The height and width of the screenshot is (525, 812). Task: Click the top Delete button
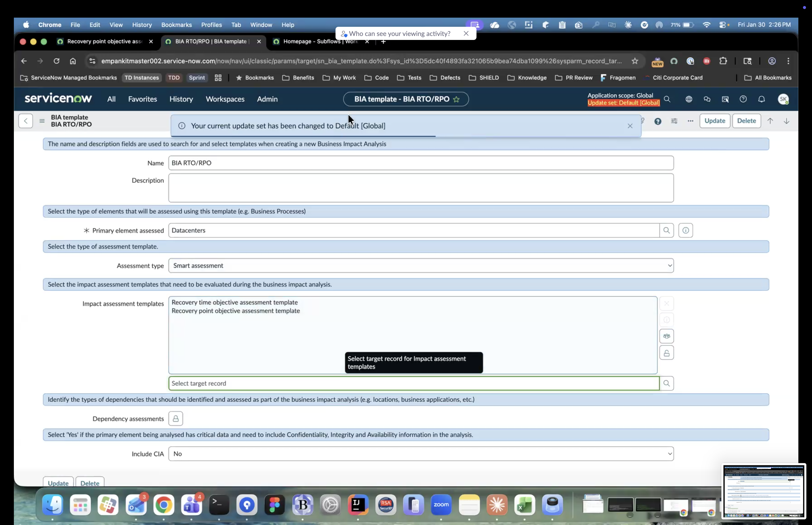pos(746,121)
